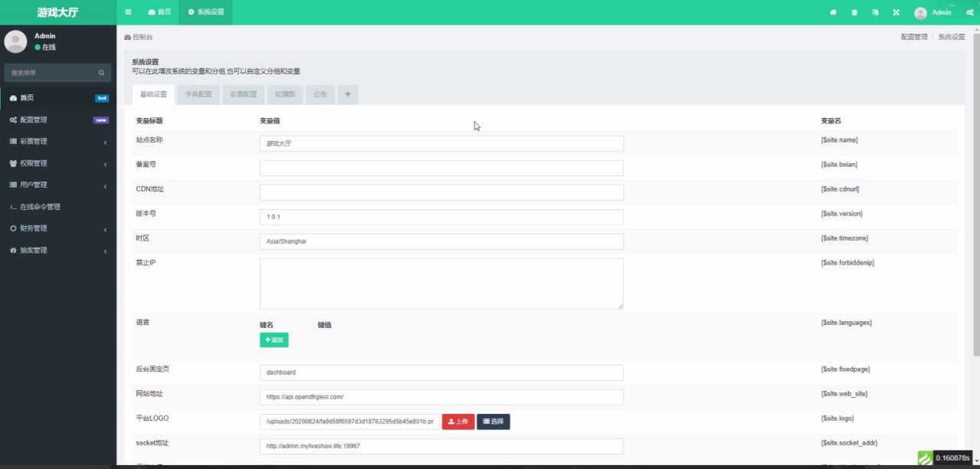Open the 首页 tab in the top bar

(159, 12)
